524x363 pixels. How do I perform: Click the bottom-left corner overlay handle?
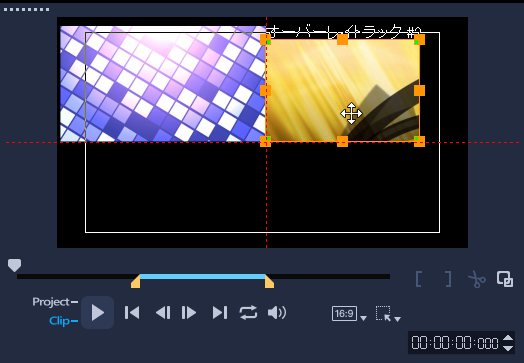pos(265,141)
